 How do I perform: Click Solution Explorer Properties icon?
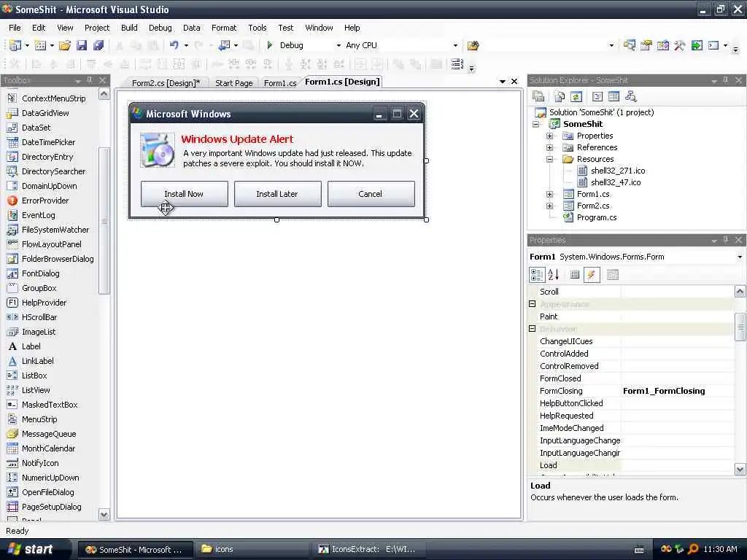click(x=538, y=97)
